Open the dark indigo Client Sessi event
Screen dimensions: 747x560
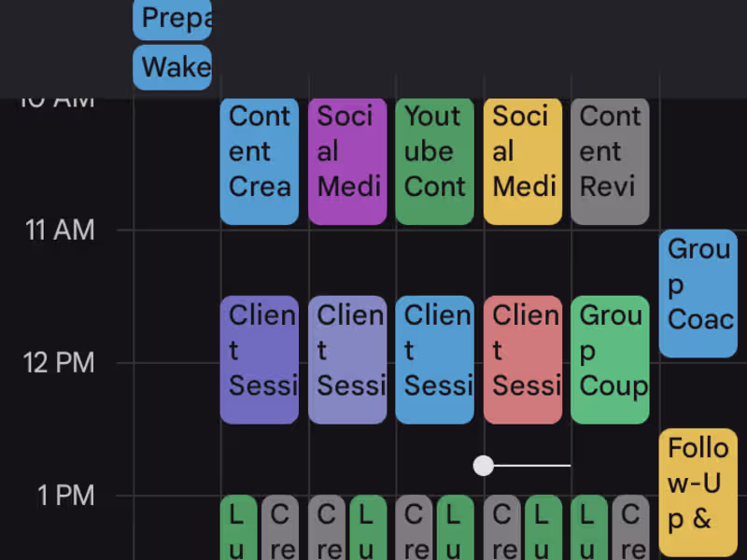pos(260,360)
